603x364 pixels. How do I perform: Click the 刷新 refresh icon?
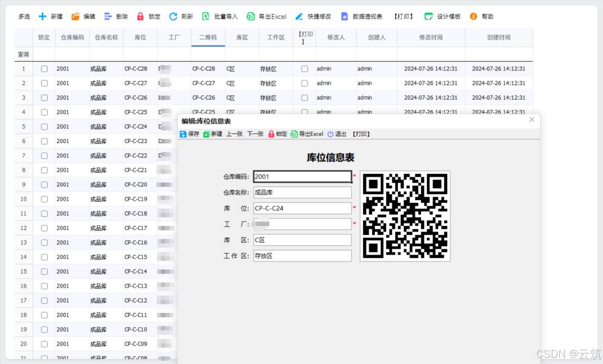(x=173, y=17)
